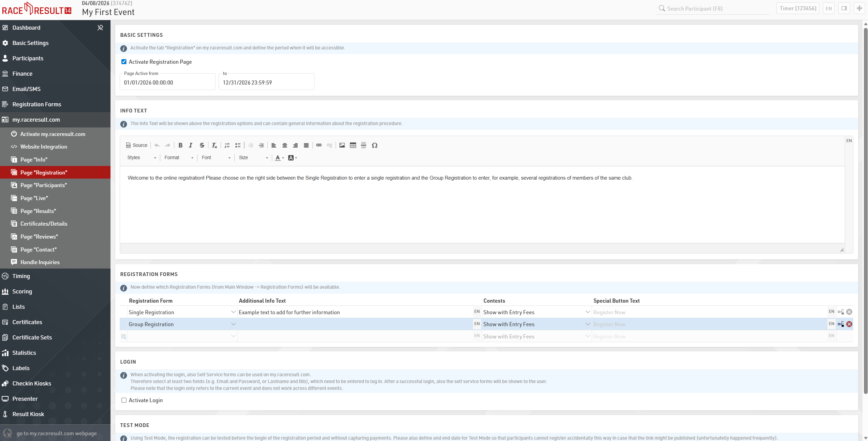This screenshot has height=441, width=868.
Task: Insert a table via the toolbar icon
Action: tap(353, 145)
